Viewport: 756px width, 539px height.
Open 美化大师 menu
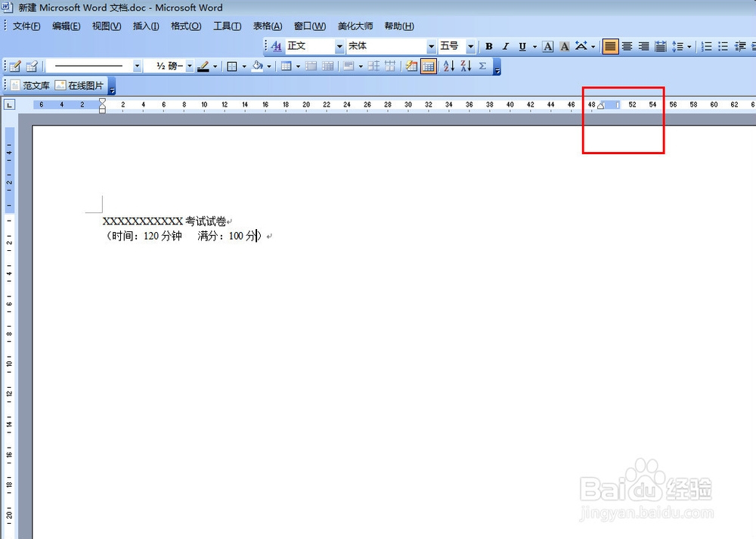[355, 26]
